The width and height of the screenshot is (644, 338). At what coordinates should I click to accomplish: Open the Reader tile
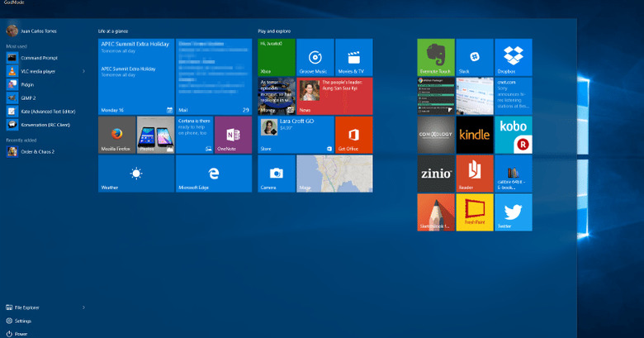coord(475,174)
